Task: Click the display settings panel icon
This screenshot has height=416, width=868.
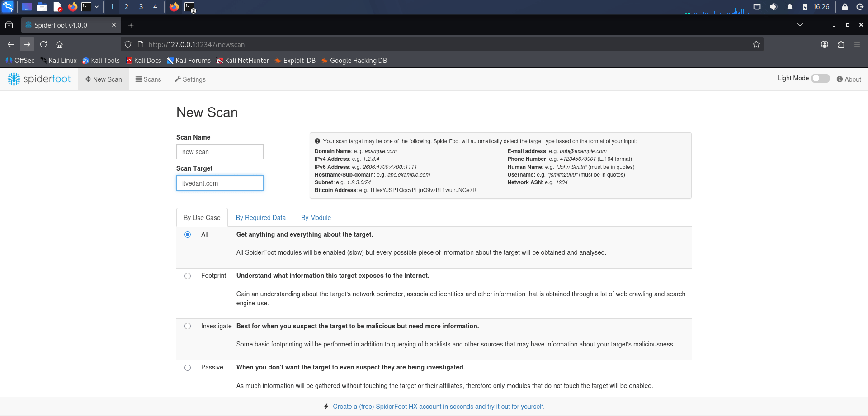Action: point(757,7)
